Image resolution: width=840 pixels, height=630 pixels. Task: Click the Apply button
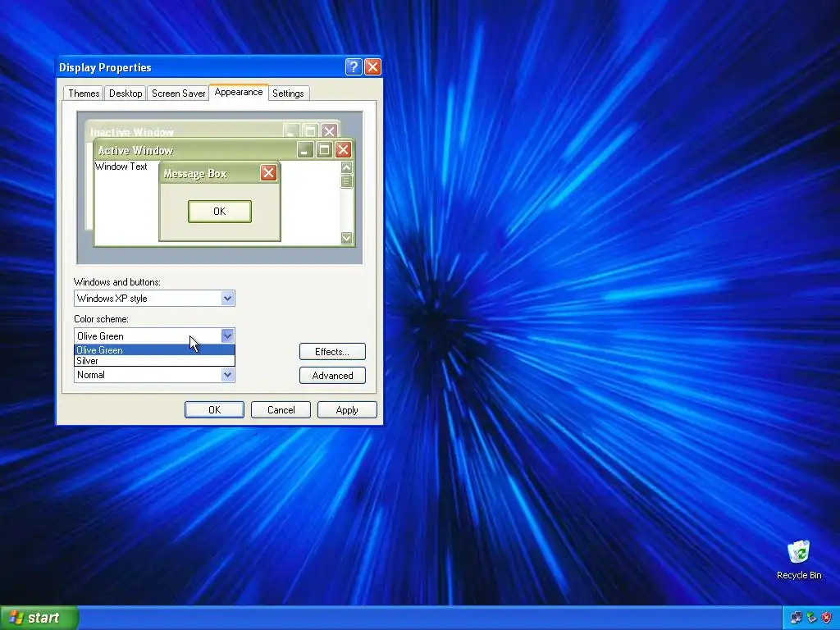347,410
